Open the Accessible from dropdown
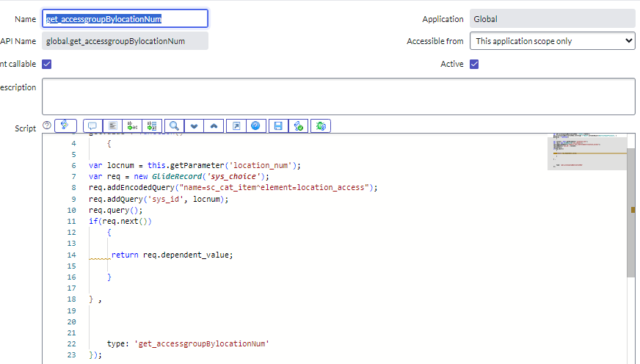Viewport: 640px width, 364px height. click(x=552, y=41)
